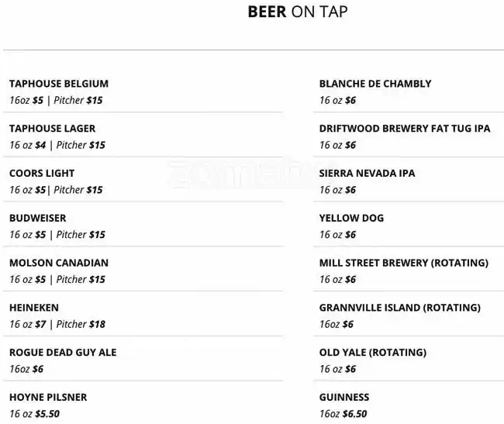
Task: Select the Taphouse Belgium menu item
Action: point(59,84)
